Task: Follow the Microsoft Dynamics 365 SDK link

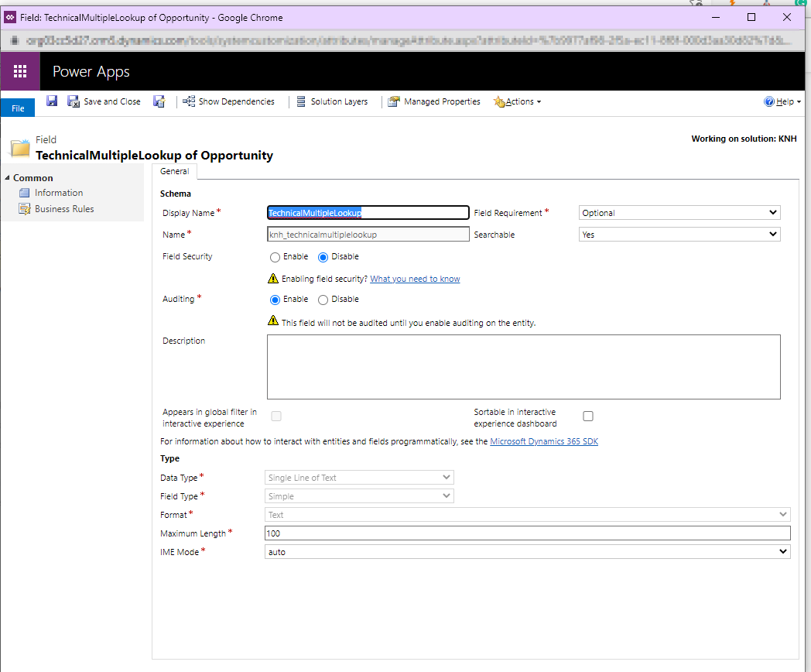Action: pos(544,441)
